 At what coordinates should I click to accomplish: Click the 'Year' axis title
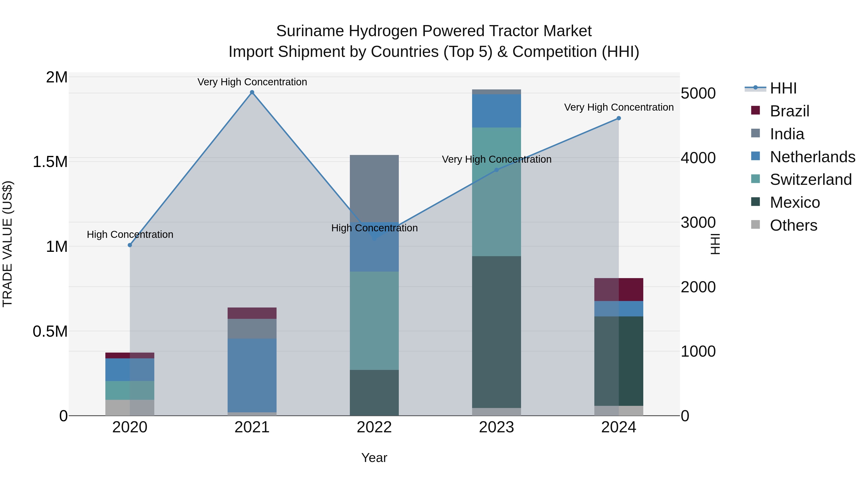click(374, 458)
